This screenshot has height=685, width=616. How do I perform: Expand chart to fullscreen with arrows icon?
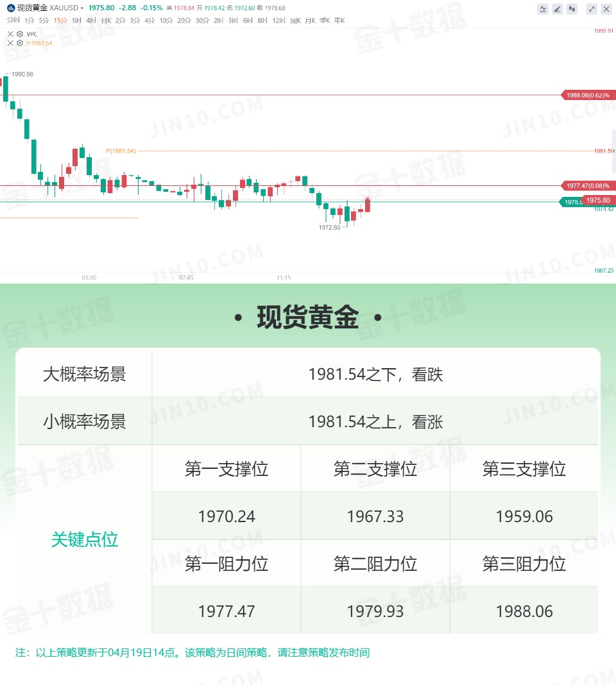pos(592,9)
